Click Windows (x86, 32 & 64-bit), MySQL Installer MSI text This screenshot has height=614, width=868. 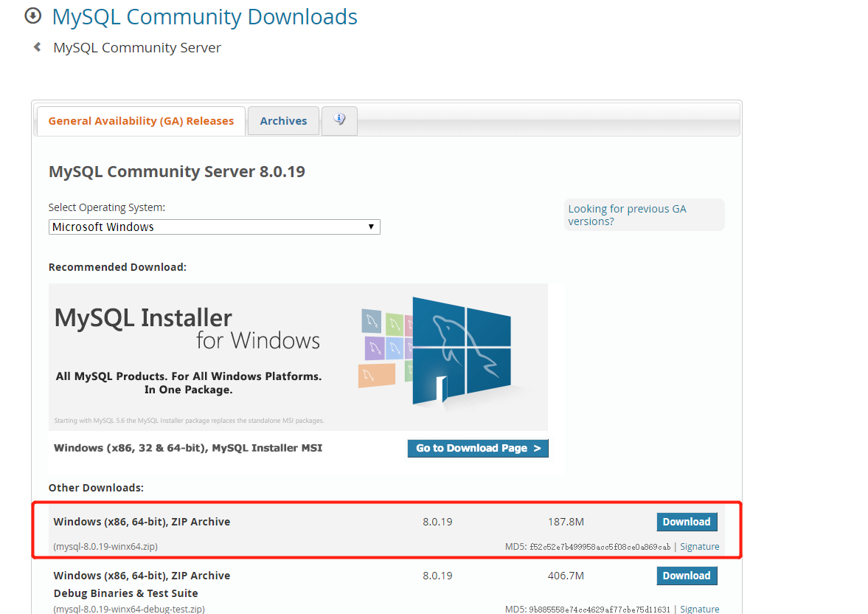(x=187, y=448)
